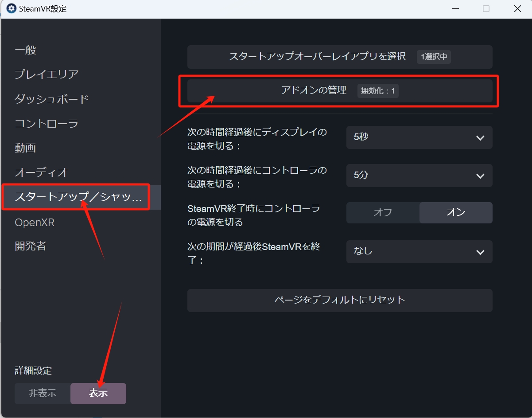Open the OpenXR settings page
Viewport: 532px width, 418px height.
35,222
